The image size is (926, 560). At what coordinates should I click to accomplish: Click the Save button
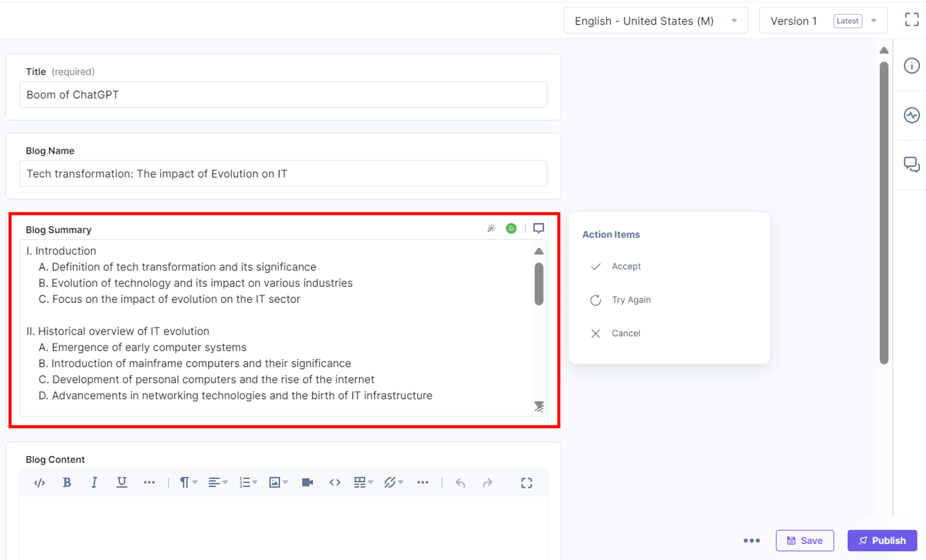(805, 540)
